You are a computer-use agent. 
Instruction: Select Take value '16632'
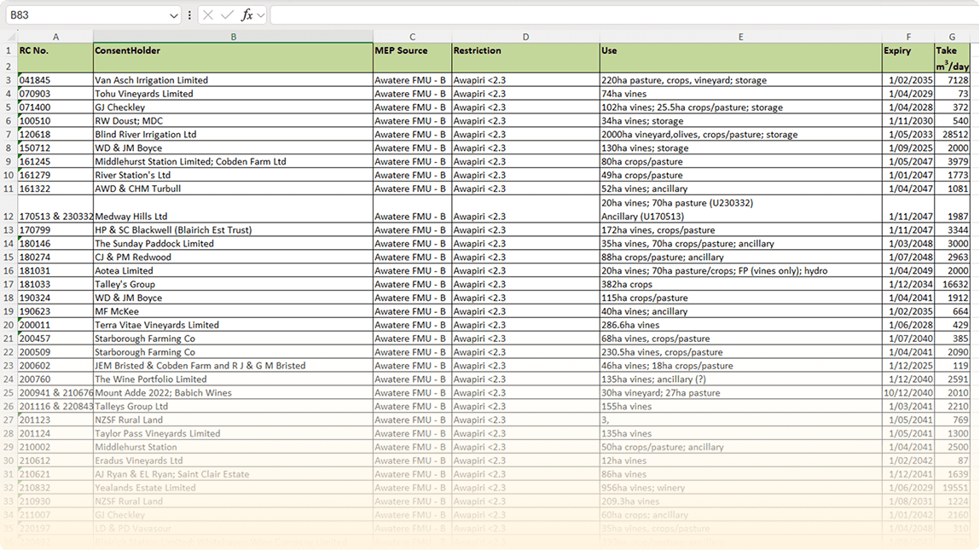point(952,284)
